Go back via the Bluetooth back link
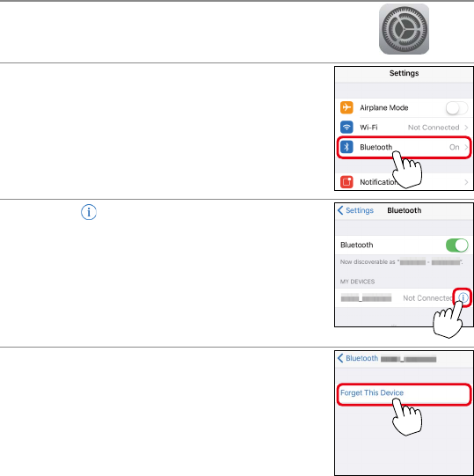Screen dimensions: 474x476 [358, 358]
